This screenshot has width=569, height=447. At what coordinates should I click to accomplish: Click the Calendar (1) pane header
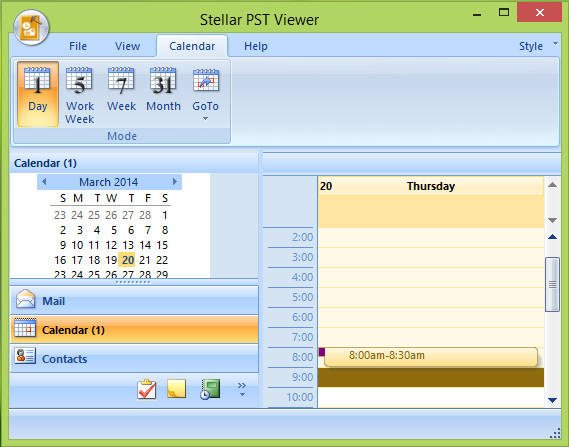click(134, 163)
